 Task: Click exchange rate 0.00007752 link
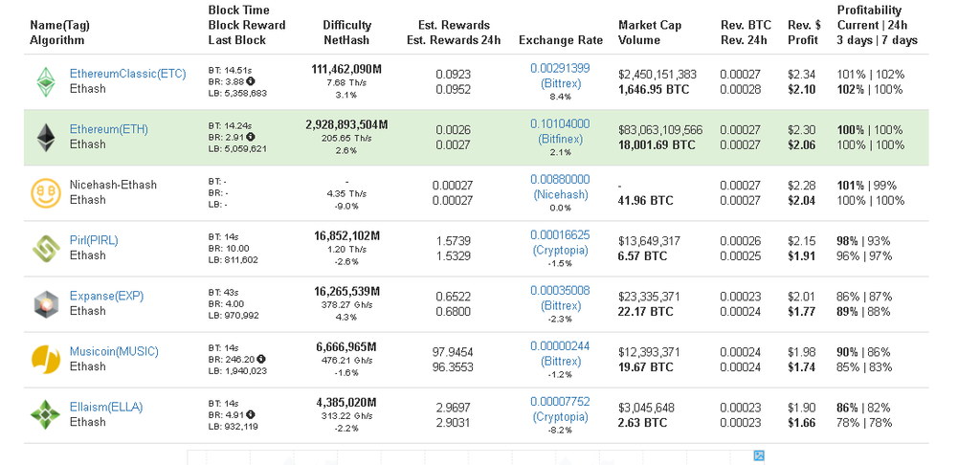coord(560,401)
